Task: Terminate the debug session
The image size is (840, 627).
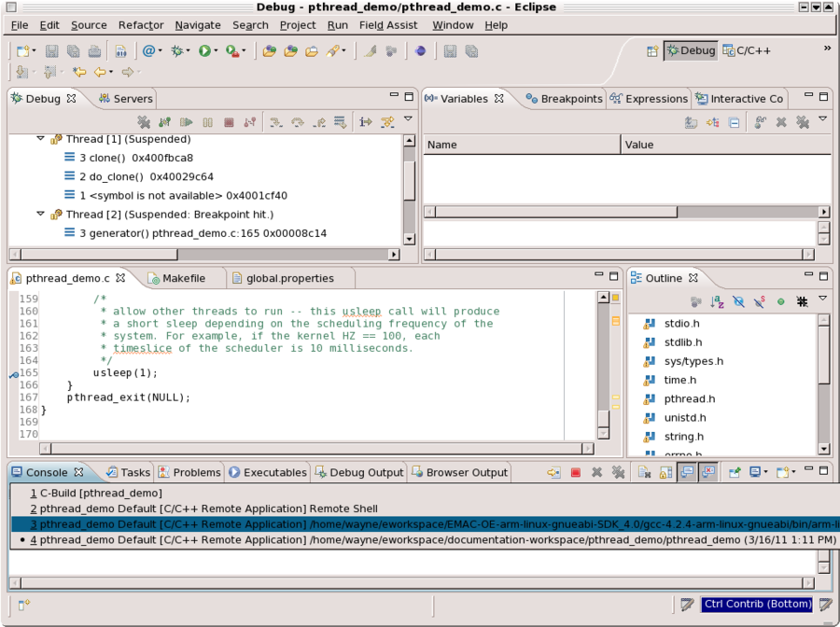Action: click(231, 121)
